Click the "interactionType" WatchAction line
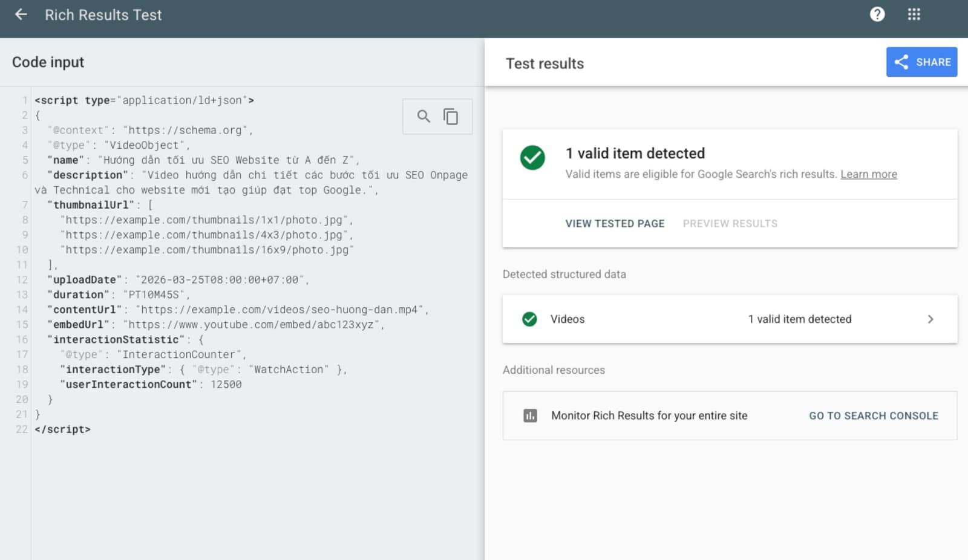 tap(203, 370)
